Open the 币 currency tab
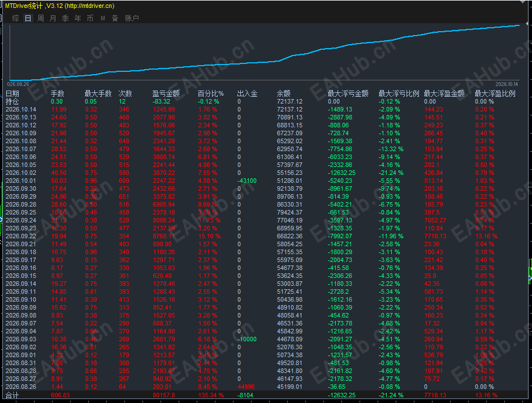Image resolution: width=532 pixels, height=403 pixels. [x=90, y=18]
